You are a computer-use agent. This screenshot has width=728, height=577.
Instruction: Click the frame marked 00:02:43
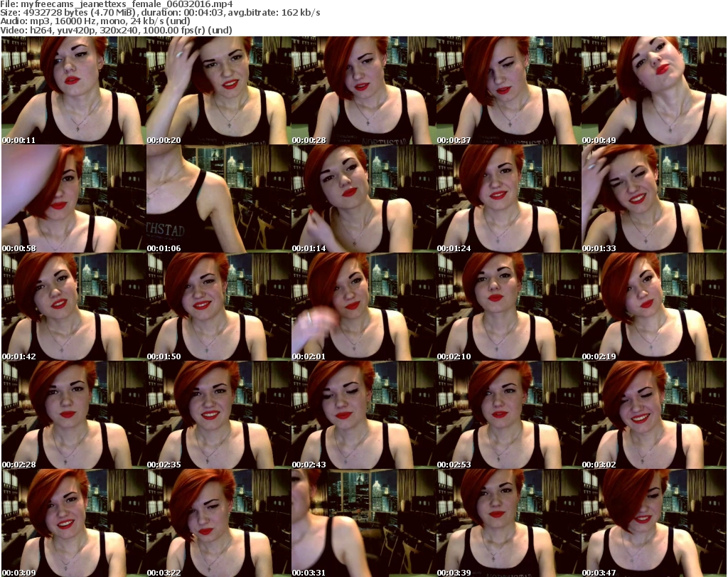click(363, 415)
